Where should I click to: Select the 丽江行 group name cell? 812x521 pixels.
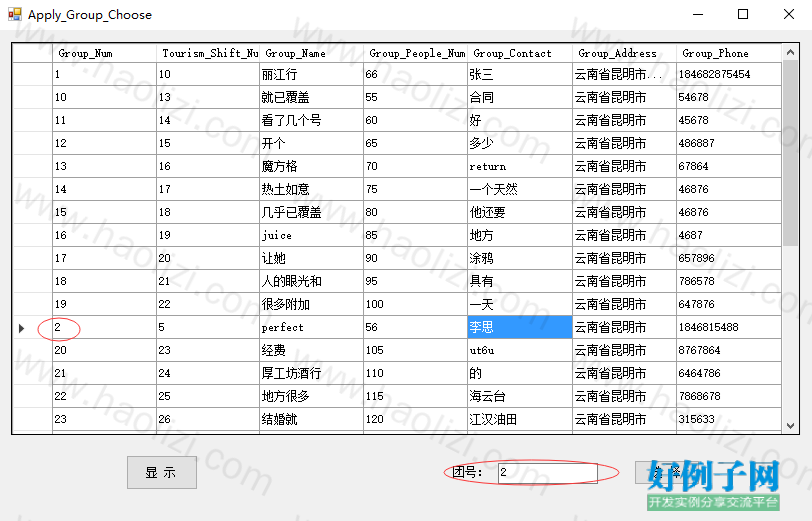(312, 74)
